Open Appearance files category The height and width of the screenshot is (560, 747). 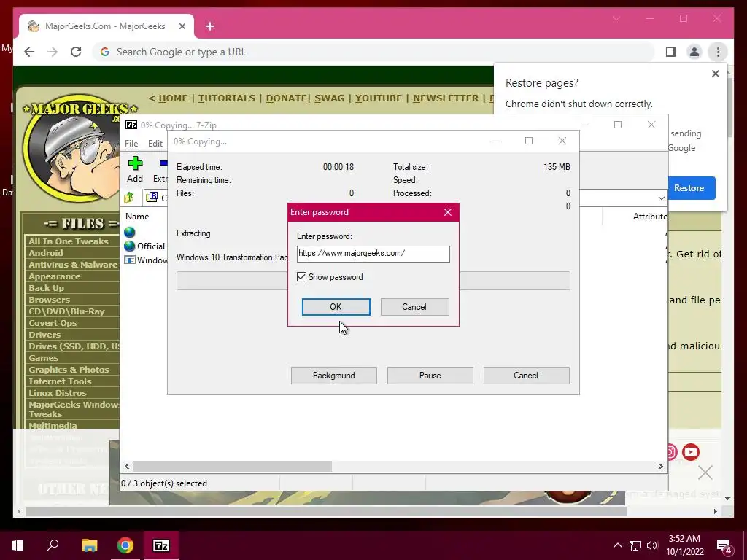point(54,276)
